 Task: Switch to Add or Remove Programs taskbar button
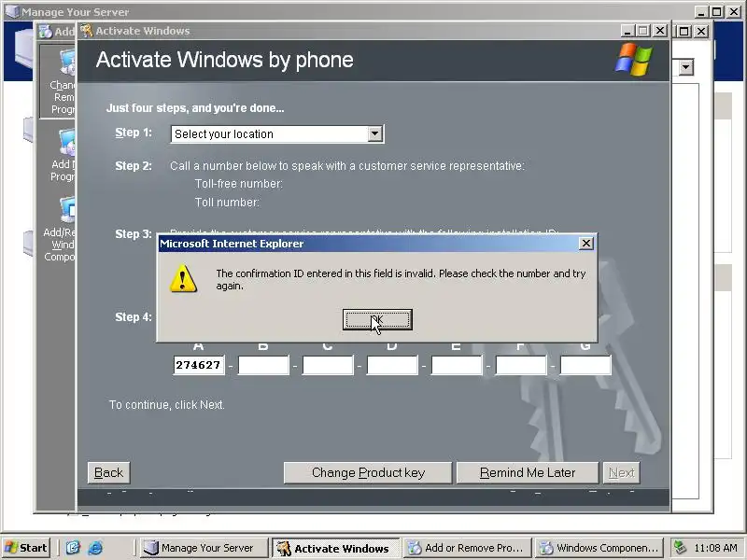coord(468,548)
